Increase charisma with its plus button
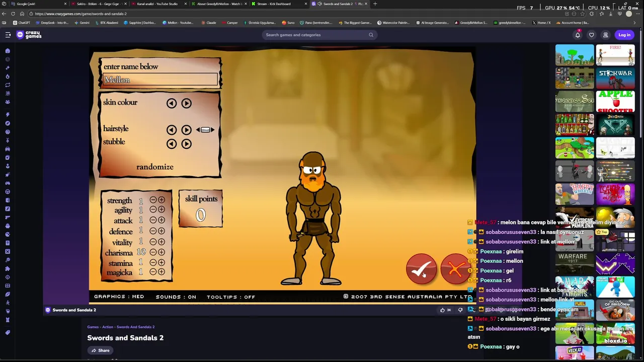The image size is (644, 362). click(x=161, y=252)
